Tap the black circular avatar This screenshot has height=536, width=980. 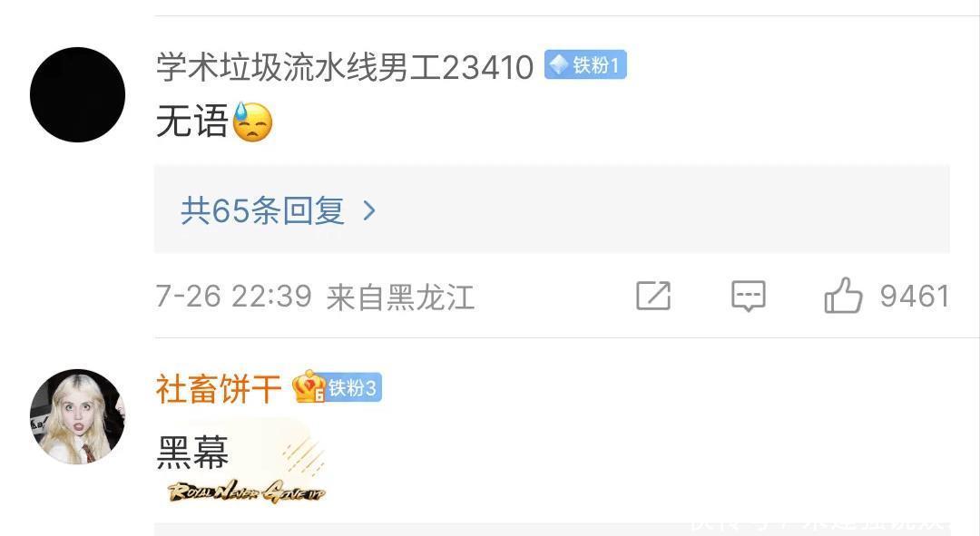(x=77, y=94)
